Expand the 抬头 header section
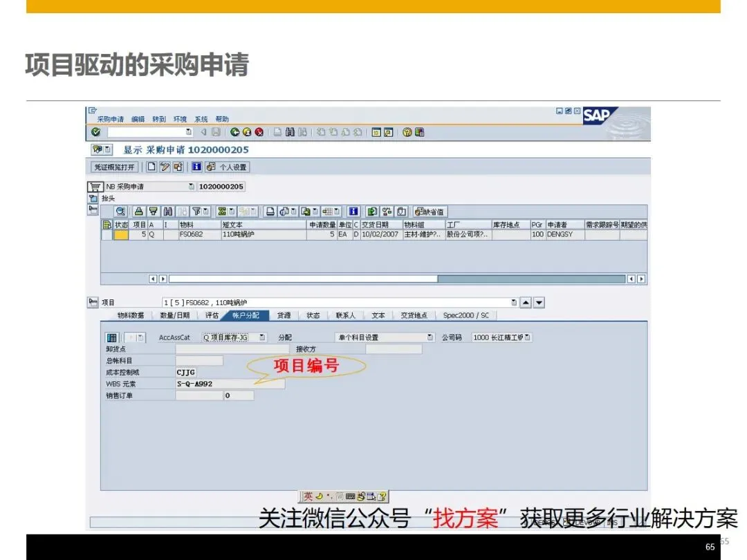Image resolution: width=747 pixels, height=560 pixels. click(93, 198)
